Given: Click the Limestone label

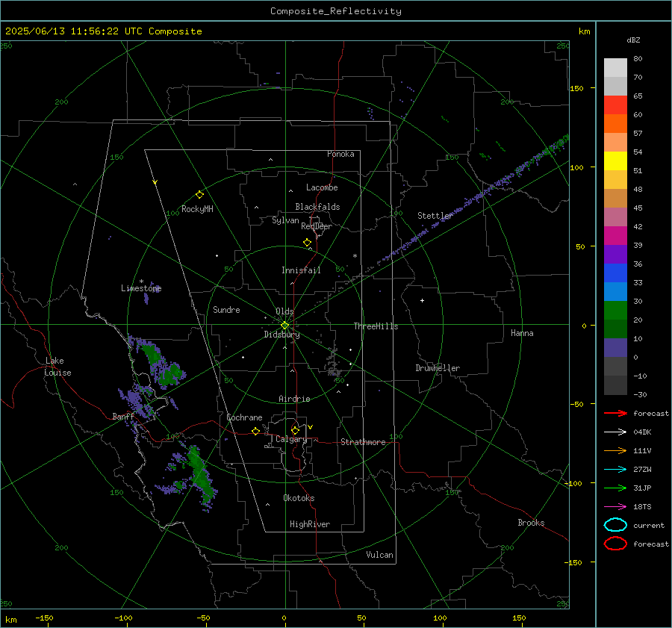Looking at the screenshot, I should click(x=141, y=288).
